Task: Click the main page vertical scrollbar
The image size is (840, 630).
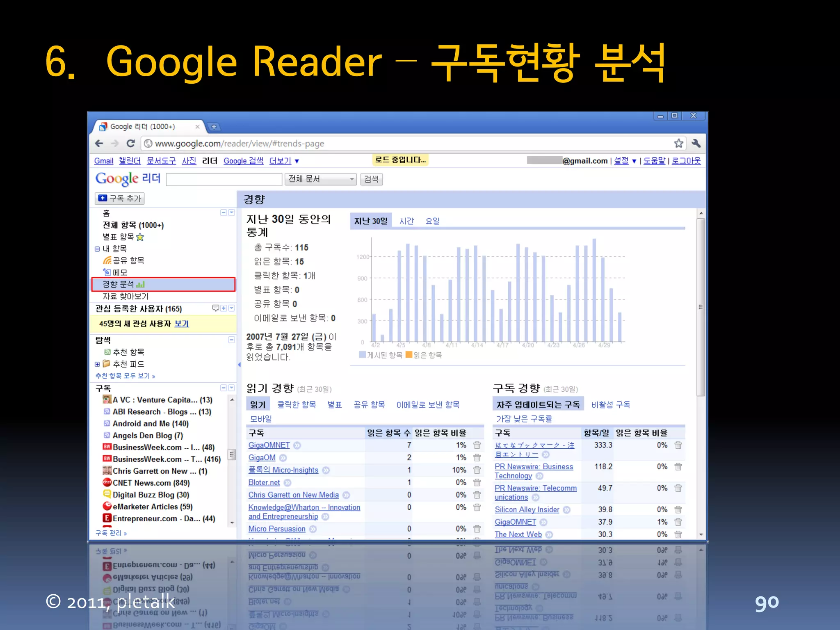Action: 701,307
